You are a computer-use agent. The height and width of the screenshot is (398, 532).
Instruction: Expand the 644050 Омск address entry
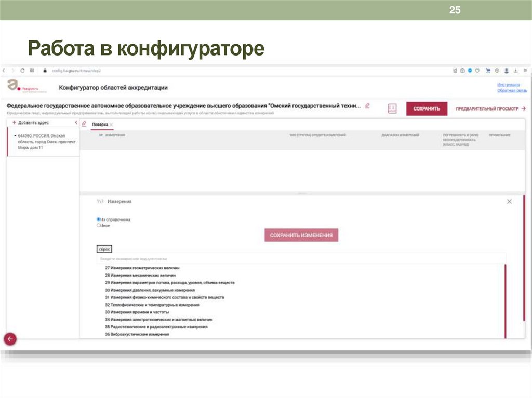16,135
